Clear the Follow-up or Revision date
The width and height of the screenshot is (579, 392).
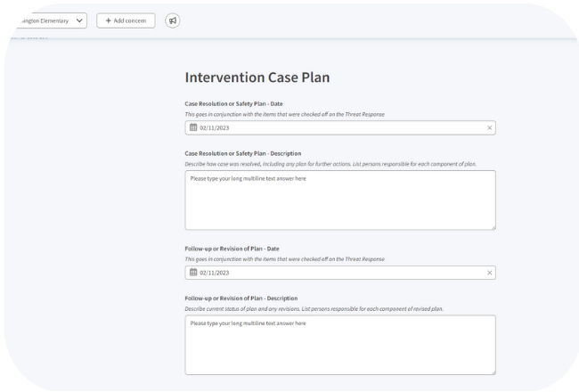click(x=489, y=273)
